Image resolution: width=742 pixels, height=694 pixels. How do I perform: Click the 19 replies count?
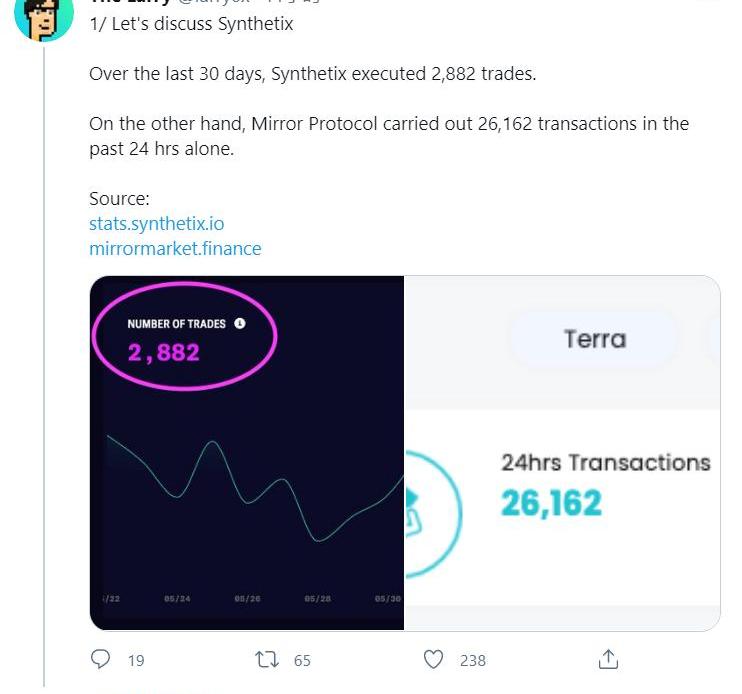pos(136,660)
